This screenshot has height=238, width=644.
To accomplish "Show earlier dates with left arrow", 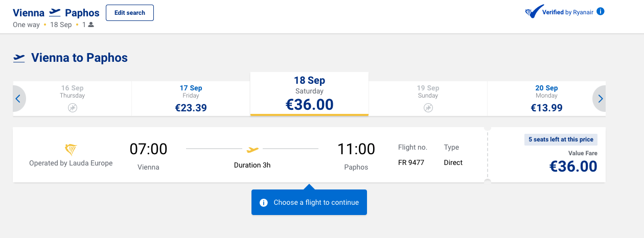I will (18, 99).
